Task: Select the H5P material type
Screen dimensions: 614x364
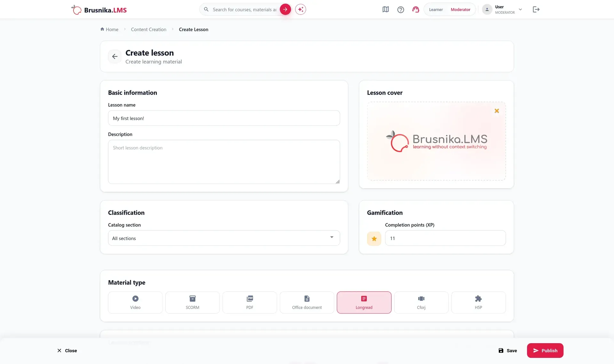Action: tap(478, 302)
